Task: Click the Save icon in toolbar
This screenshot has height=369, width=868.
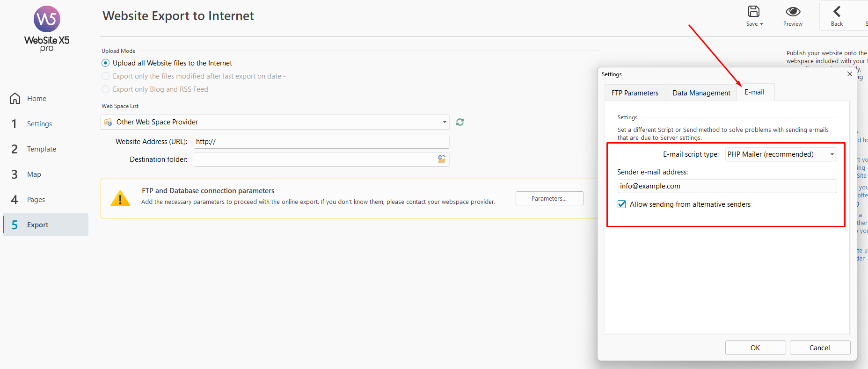Action: [x=753, y=12]
